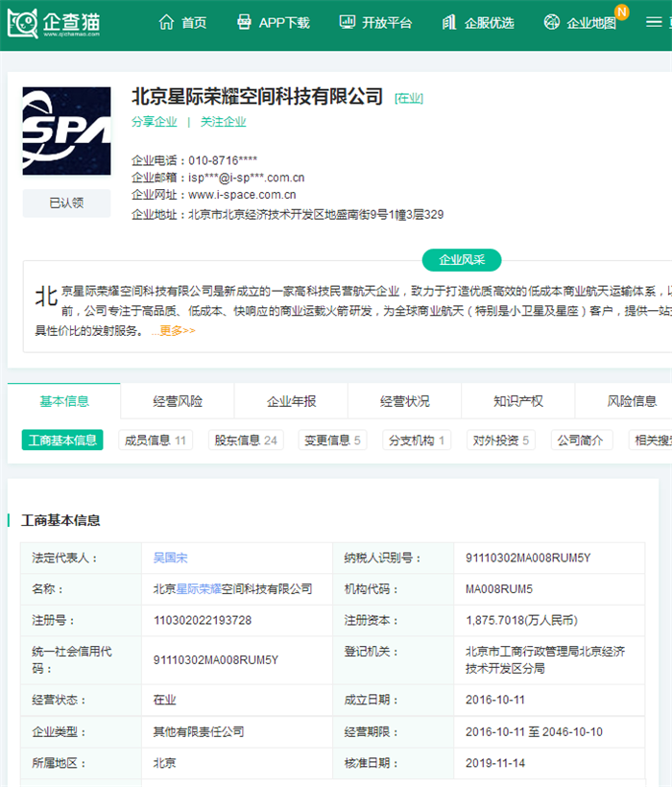The image size is (672, 787).
Task: Open the 企服优选 navigation item
Action: (x=490, y=23)
